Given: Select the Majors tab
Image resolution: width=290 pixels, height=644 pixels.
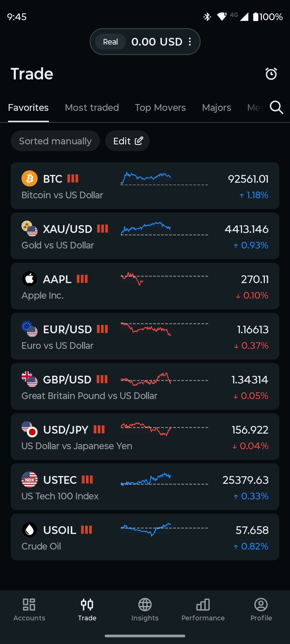Looking at the screenshot, I should pyautogui.click(x=216, y=108).
